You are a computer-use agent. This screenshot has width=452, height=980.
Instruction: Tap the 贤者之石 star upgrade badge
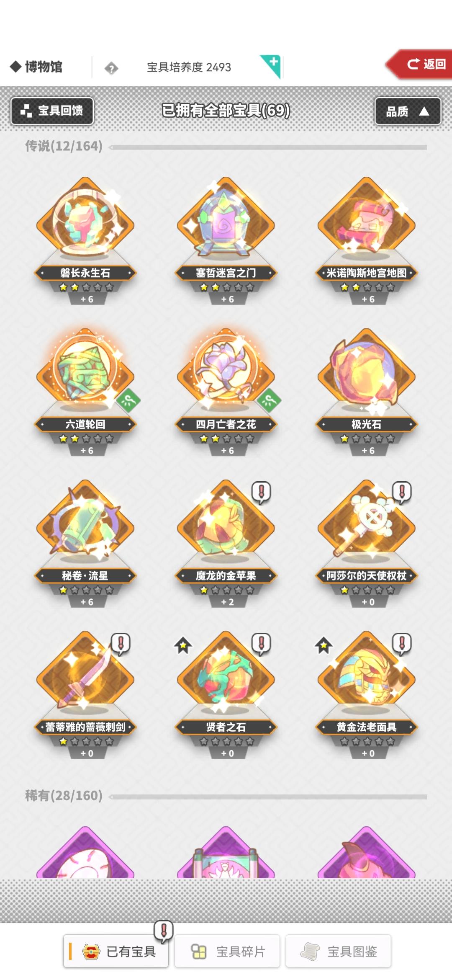(x=183, y=645)
